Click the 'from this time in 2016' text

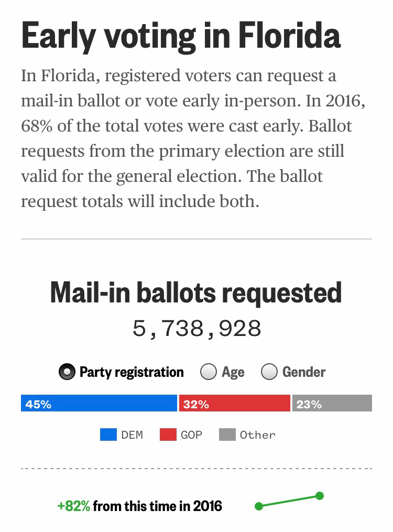[x=158, y=506]
